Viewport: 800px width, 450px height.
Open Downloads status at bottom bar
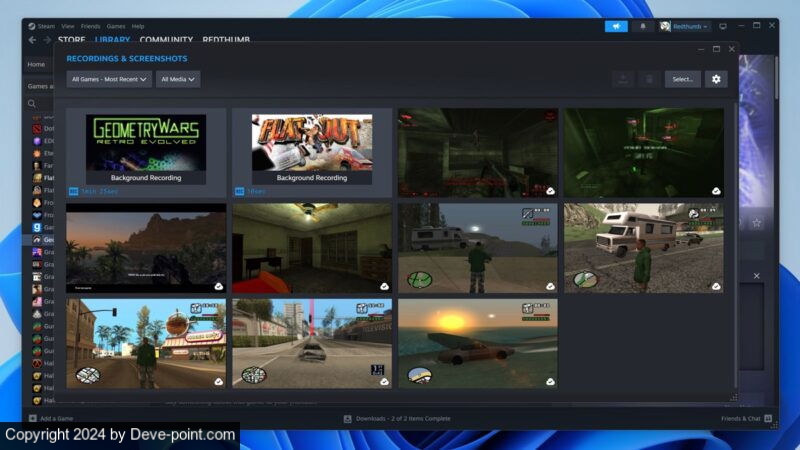(397, 418)
